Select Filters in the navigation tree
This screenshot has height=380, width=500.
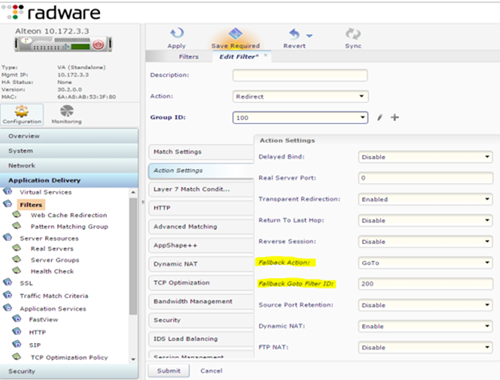click(31, 204)
